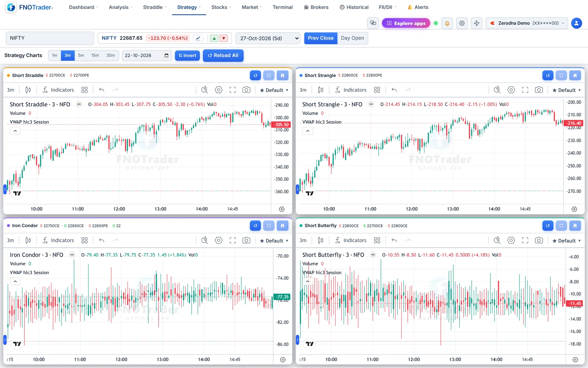This screenshot has height=368, width=588.
Task: Select the 1m timeframe
Action: [x=55, y=56]
